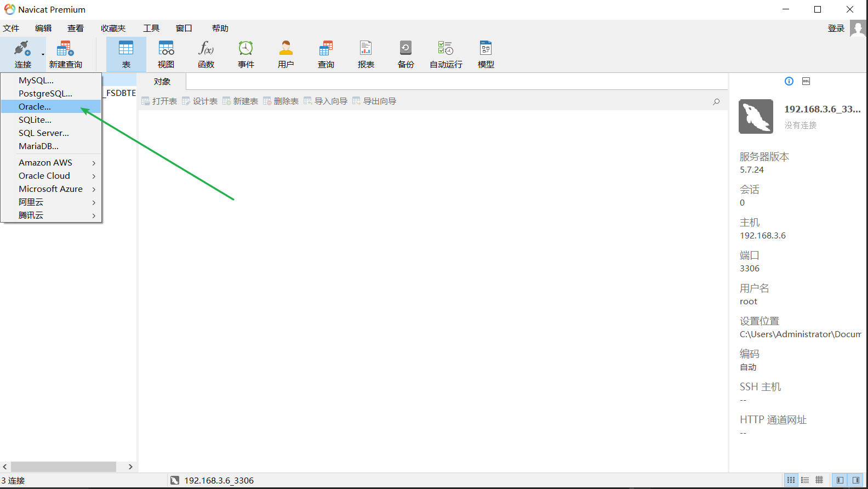This screenshot has width=868, height=489.
Task: Expand the 腾讯云 submenu
Action: (51, 215)
